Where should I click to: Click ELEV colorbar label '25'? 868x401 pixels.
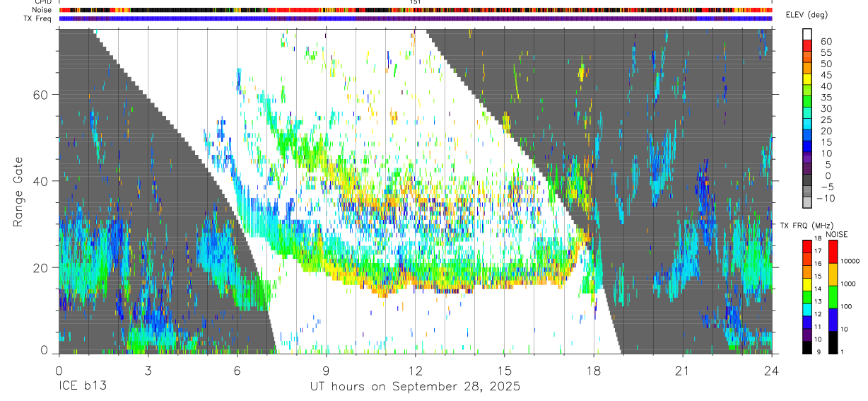pos(825,120)
